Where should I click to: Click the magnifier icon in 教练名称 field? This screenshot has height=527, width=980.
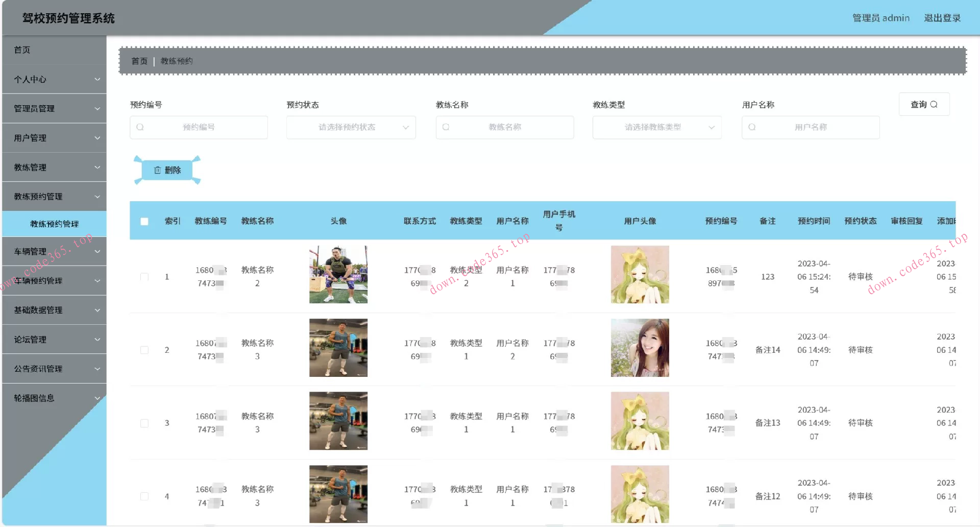[x=447, y=127]
